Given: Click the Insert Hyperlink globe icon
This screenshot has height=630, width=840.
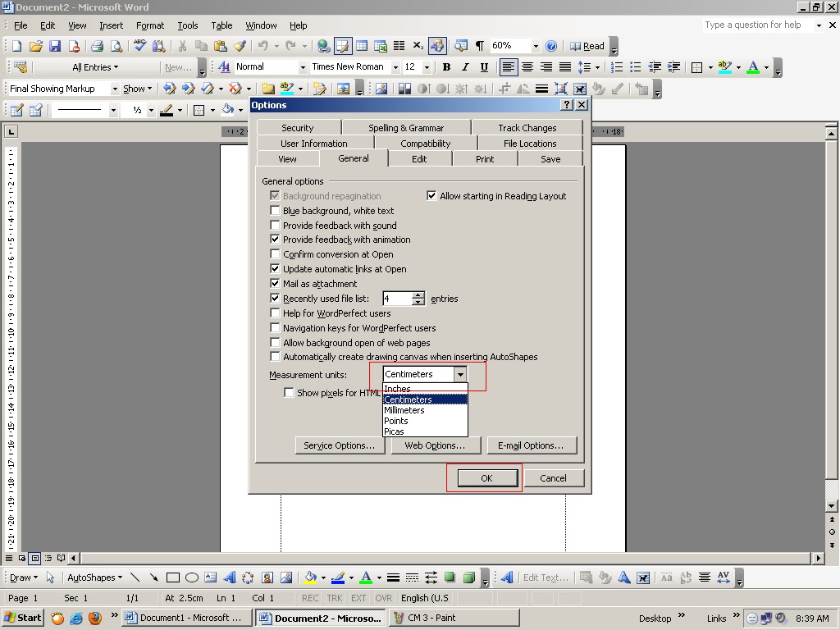Looking at the screenshot, I should coord(323,46).
